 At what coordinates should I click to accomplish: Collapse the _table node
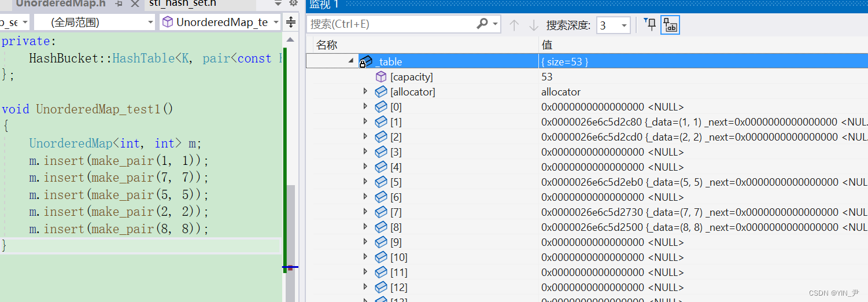click(351, 60)
